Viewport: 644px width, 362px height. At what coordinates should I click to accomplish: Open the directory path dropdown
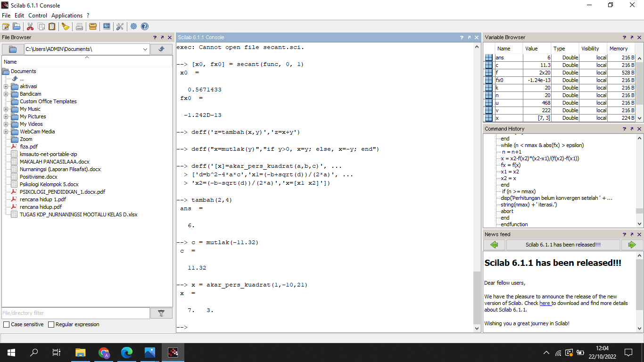pos(145,49)
